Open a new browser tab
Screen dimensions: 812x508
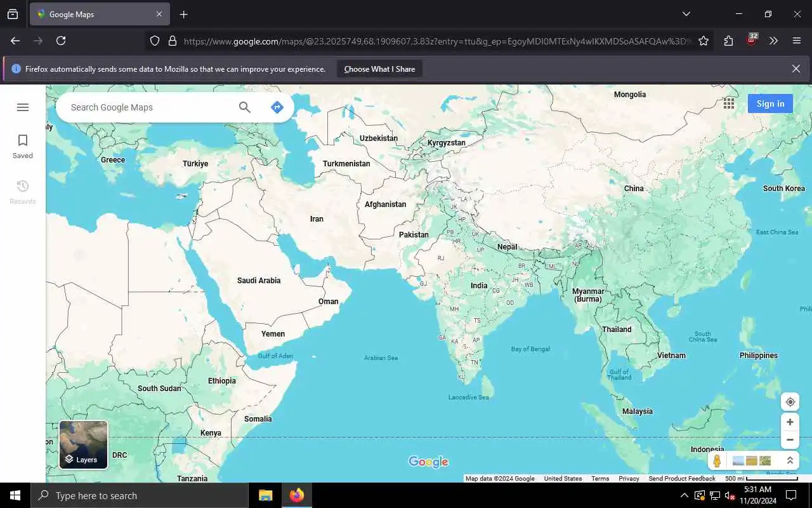pyautogui.click(x=183, y=14)
